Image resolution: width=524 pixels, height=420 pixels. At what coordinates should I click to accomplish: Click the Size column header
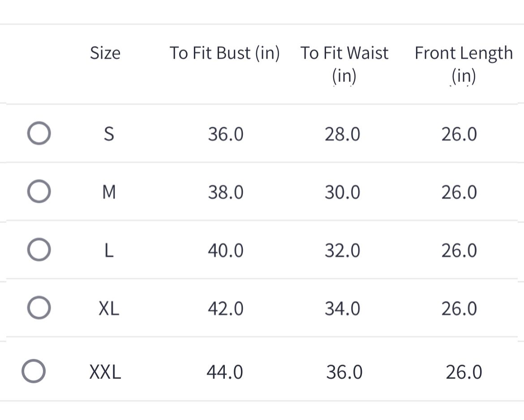[x=105, y=53]
